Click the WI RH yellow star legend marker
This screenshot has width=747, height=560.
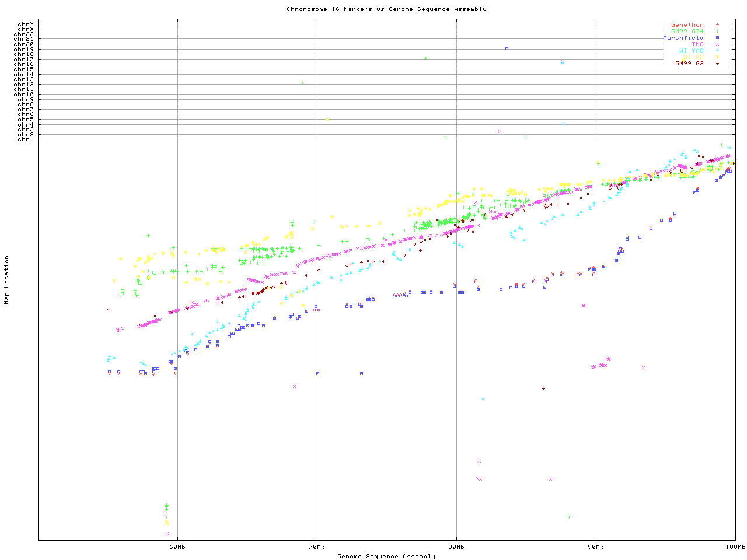(x=717, y=57)
